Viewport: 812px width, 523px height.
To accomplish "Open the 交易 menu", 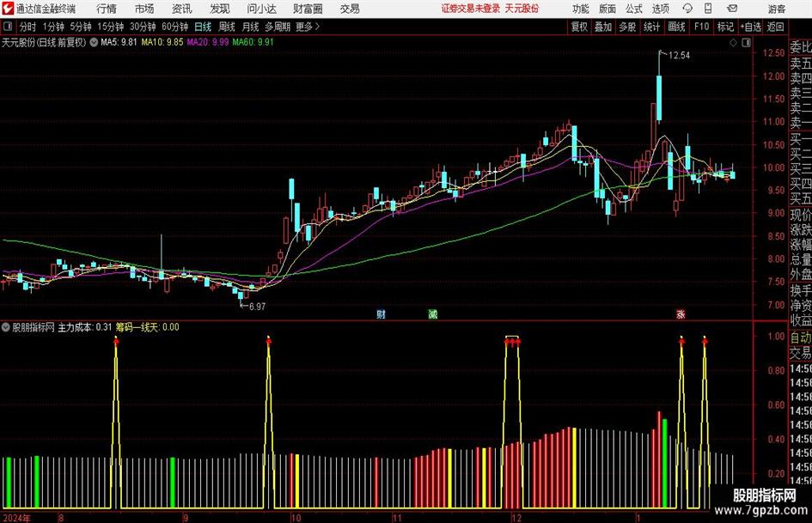I will coord(350,9).
